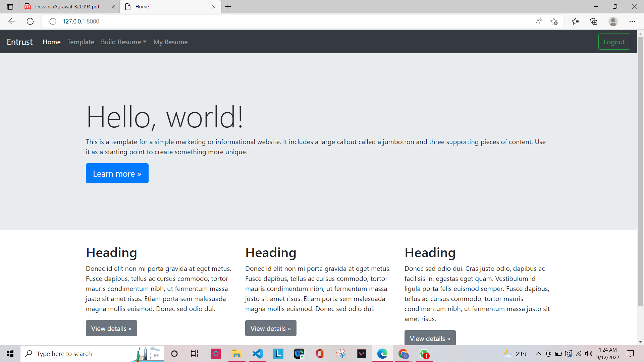Click the browser profile avatar

(x=613, y=21)
